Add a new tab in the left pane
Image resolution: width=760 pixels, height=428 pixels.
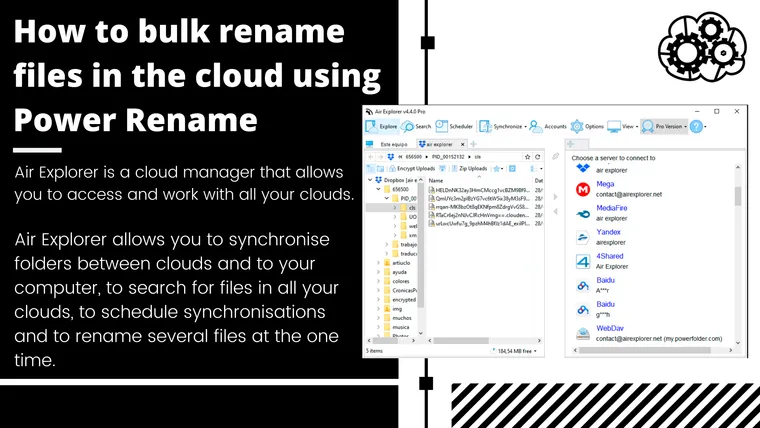coord(474,144)
